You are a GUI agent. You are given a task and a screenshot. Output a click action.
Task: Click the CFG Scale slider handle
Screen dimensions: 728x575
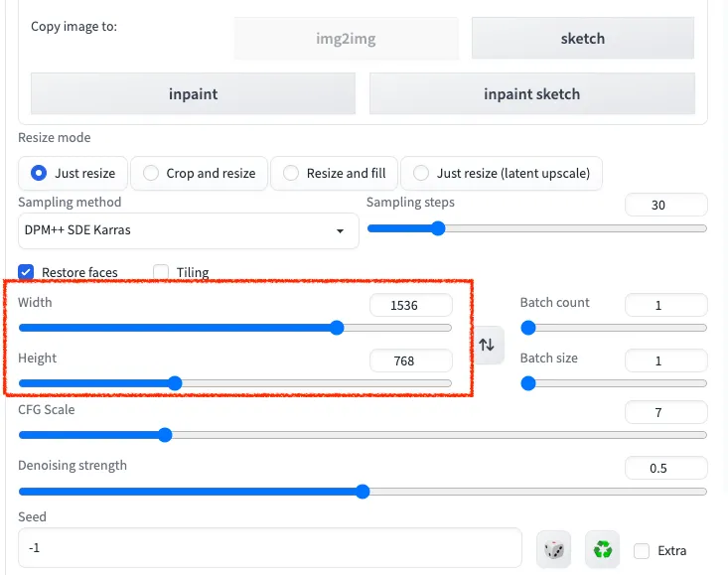(165, 435)
